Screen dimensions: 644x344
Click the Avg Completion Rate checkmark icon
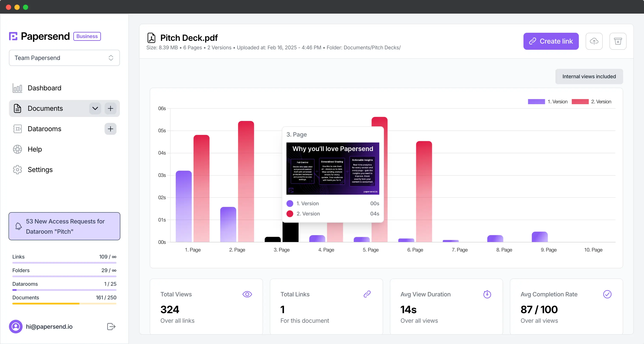pyautogui.click(x=607, y=294)
